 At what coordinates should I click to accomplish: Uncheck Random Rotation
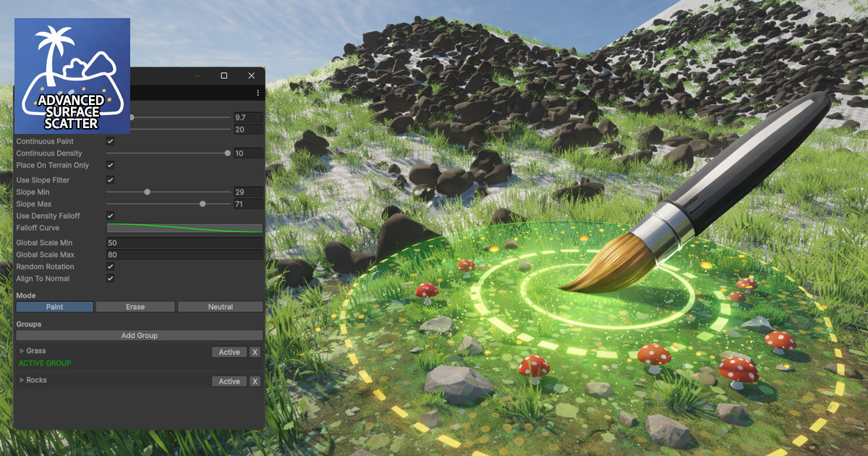coord(110,266)
